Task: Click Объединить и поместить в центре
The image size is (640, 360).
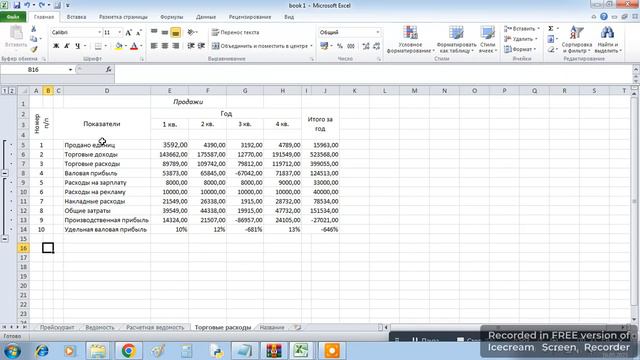Action: (x=262, y=46)
